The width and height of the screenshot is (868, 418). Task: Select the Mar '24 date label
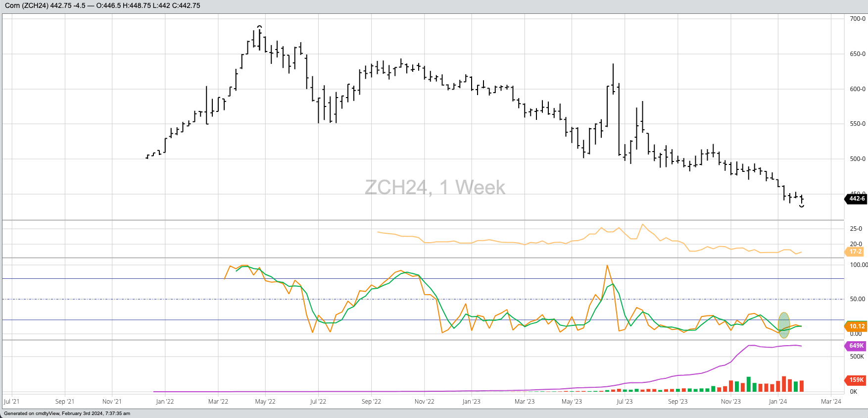831,401
